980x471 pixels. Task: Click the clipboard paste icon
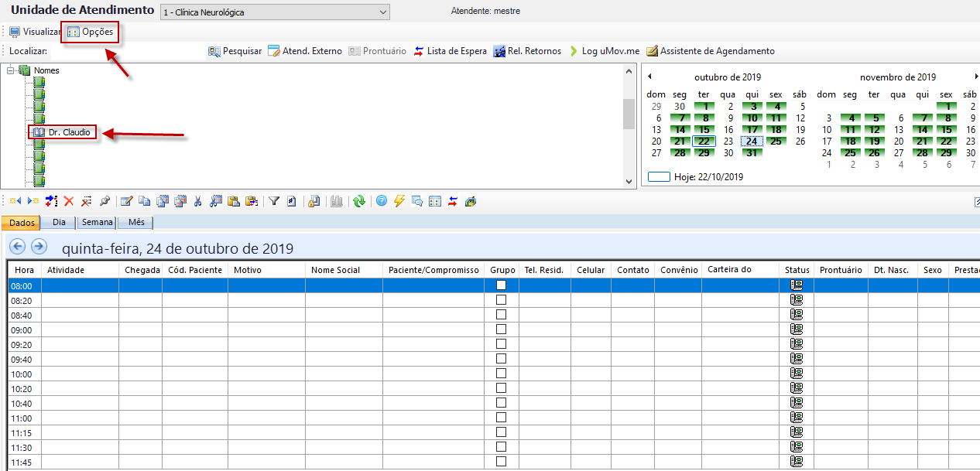(233, 201)
